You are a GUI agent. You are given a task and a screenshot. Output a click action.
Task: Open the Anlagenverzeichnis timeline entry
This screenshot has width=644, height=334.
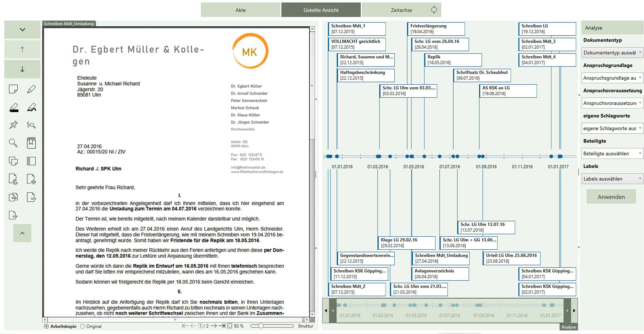click(440, 274)
